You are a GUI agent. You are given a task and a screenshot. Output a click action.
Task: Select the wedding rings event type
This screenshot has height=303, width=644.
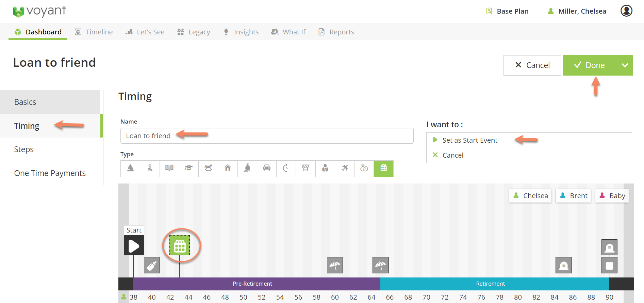pos(364,168)
